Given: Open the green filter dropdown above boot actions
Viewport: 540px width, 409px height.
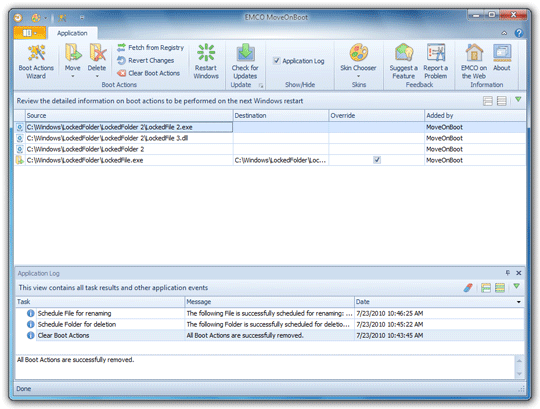Looking at the screenshot, I should click(518, 99).
